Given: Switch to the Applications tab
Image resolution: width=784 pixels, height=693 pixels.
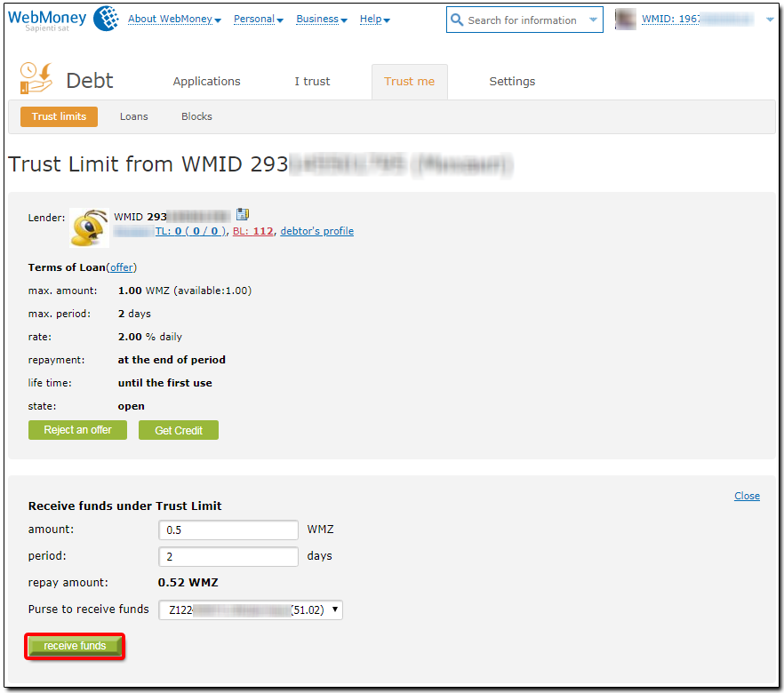Looking at the screenshot, I should [x=206, y=82].
